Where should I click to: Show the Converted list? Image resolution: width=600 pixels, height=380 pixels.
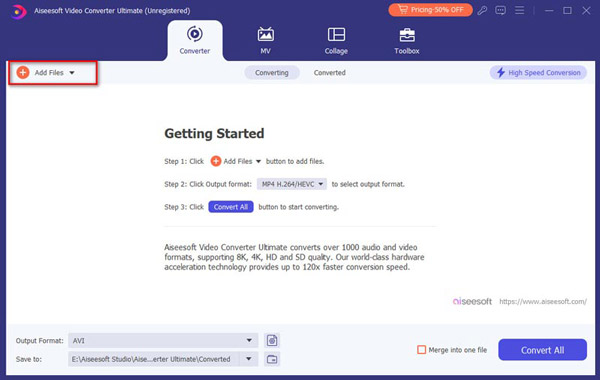(329, 73)
